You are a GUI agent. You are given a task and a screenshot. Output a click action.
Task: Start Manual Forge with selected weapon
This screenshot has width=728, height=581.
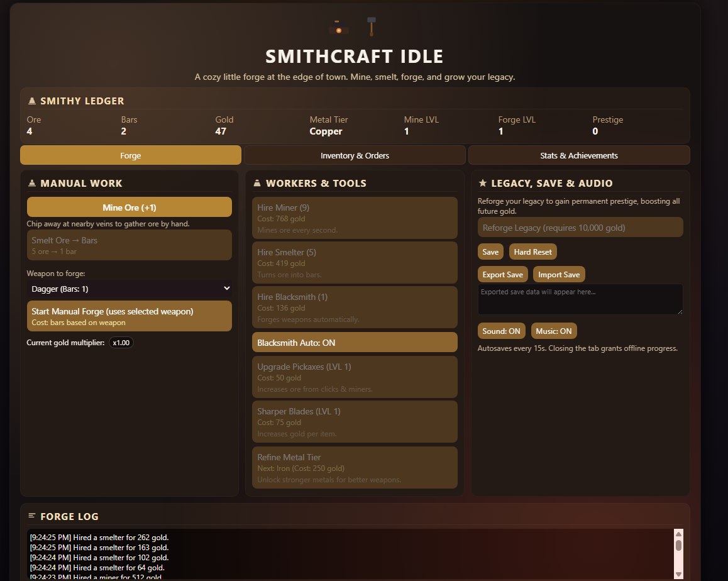tap(130, 316)
